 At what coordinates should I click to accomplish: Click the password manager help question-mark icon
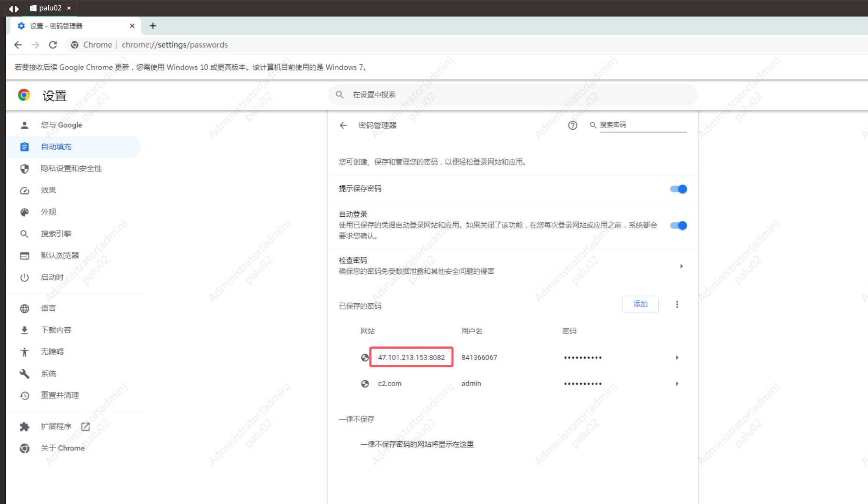pos(573,125)
